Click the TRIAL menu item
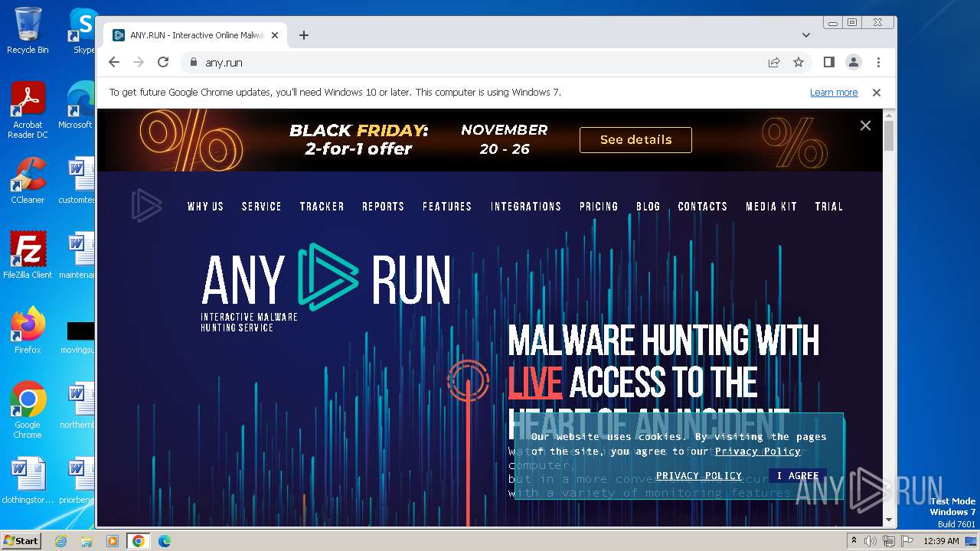This screenshot has width=980, height=551. (x=828, y=207)
